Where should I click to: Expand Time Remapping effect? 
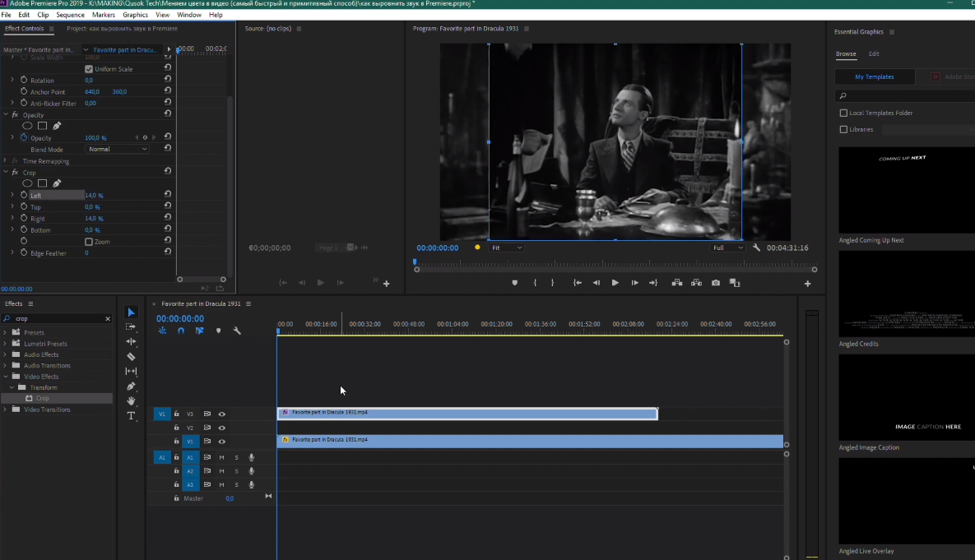click(5, 161)
